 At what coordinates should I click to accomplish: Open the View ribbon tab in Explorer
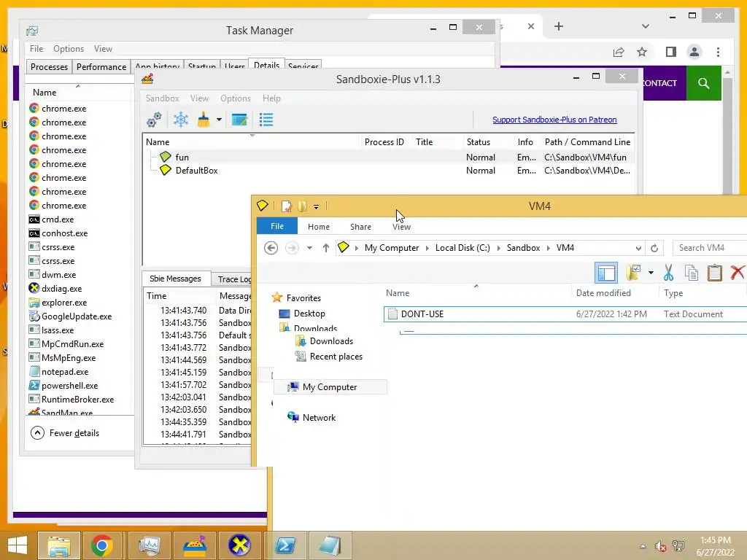point(402,227)
